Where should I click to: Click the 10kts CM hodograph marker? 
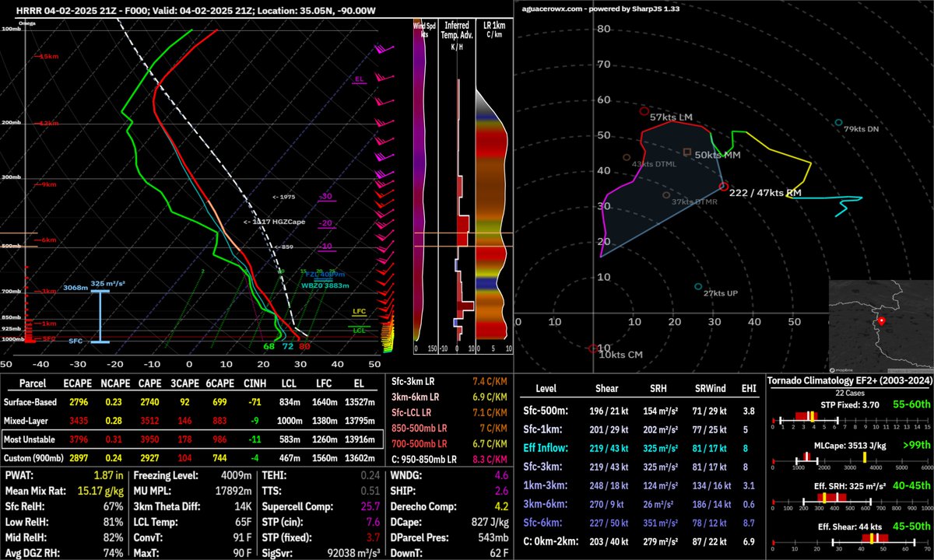593,348
